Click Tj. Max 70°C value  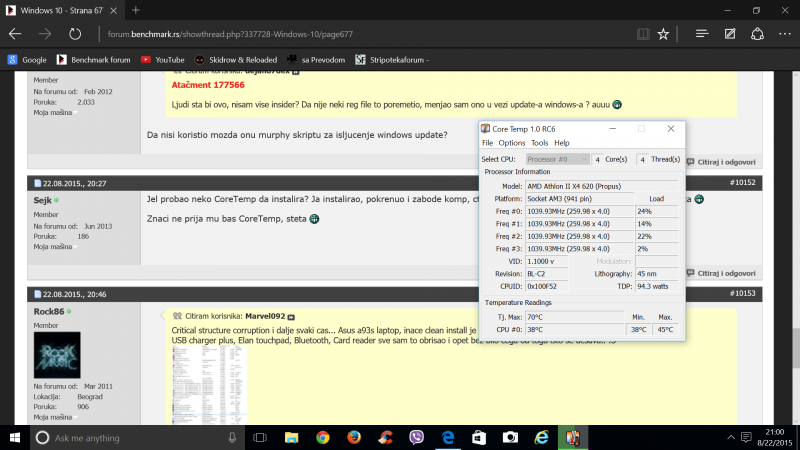pos(574,317)
